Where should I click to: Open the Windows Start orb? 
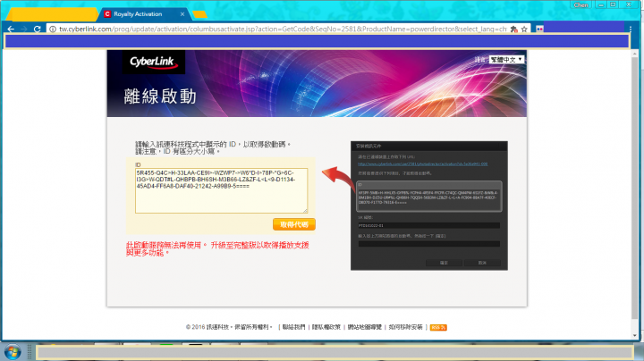click(x=13, y=352)
